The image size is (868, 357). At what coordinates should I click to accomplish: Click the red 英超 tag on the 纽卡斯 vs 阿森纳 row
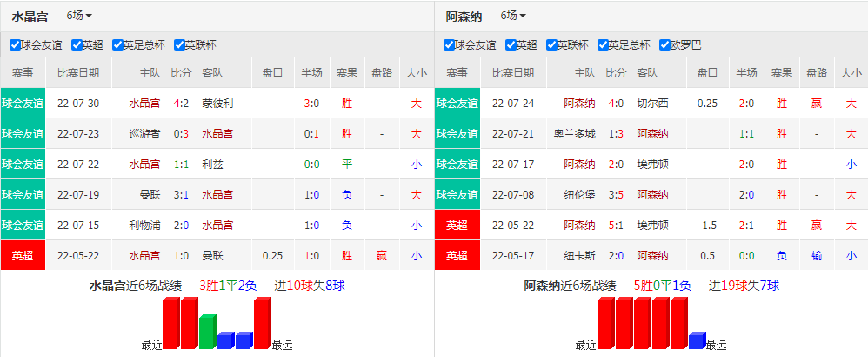click(457, 255)
